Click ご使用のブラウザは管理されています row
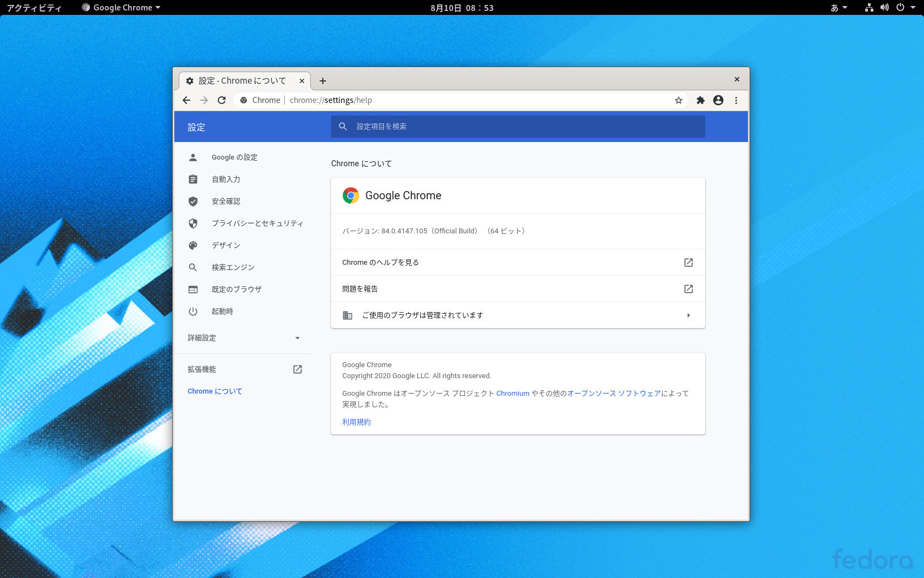The height and width of the screenshot is (578, 924). click(x=518, y=315)
